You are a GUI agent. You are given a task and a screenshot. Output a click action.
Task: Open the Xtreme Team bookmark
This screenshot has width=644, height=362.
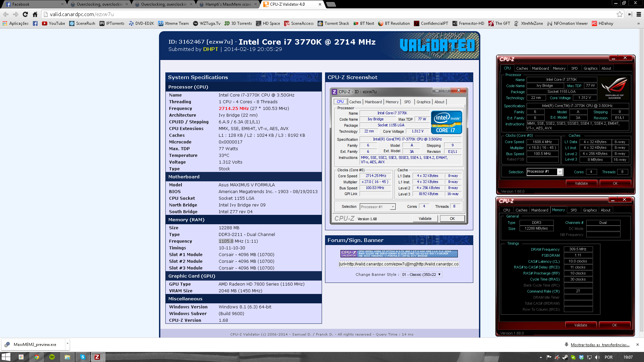tap(173, 23)
